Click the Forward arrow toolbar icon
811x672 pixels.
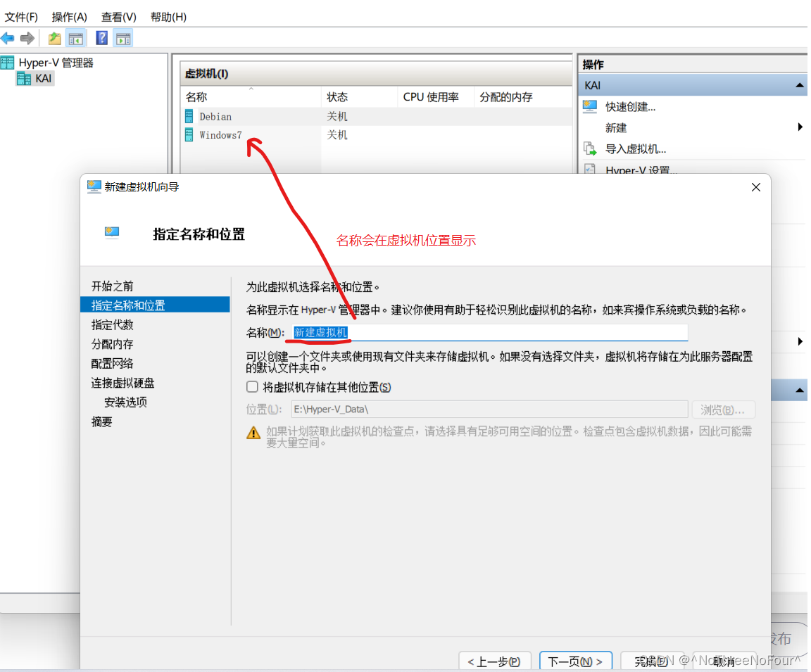click(x=27, y=38)
